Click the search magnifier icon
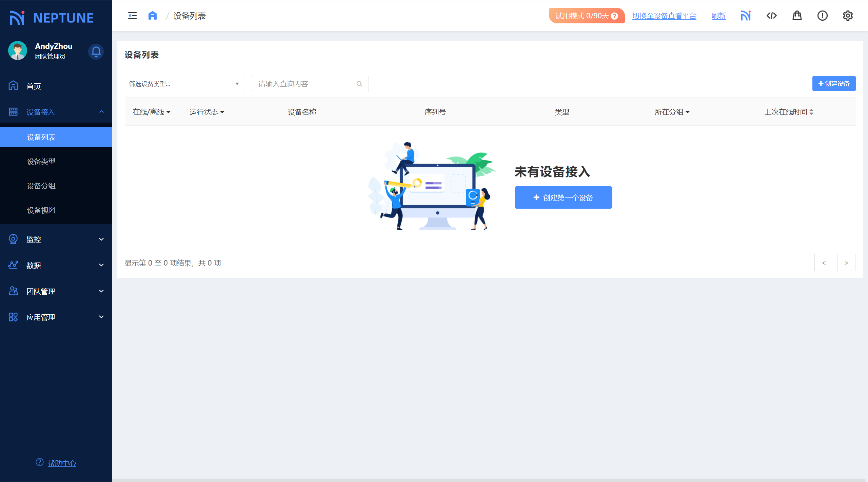Viewport: 868px width, 482px height. click(x=359, y=84)
